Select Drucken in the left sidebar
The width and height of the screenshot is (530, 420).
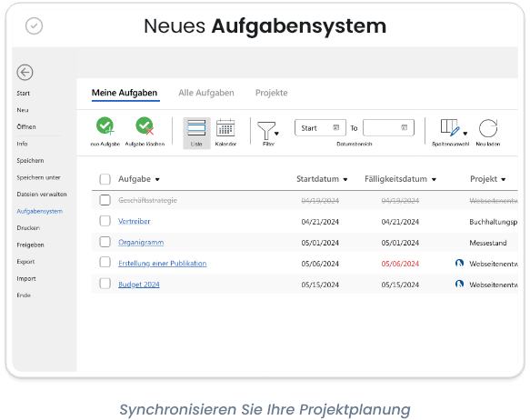28,228
